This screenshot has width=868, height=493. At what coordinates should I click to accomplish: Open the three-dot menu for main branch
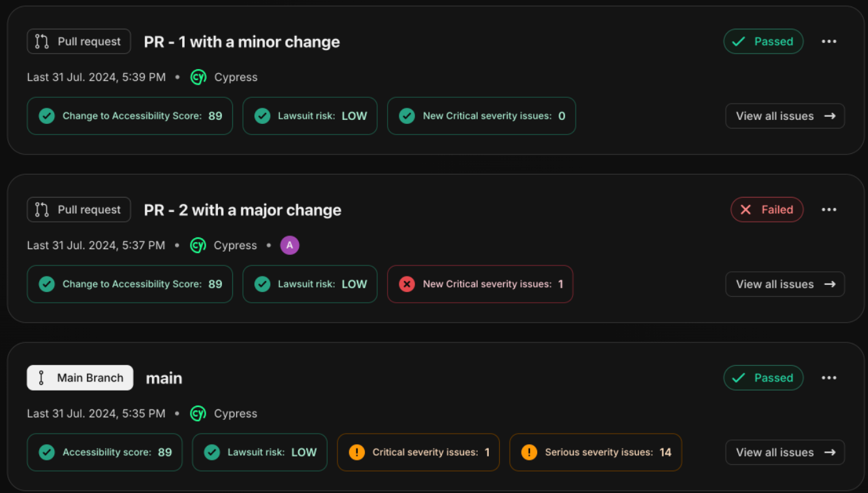pyautogui.click(x=829, y=378)
